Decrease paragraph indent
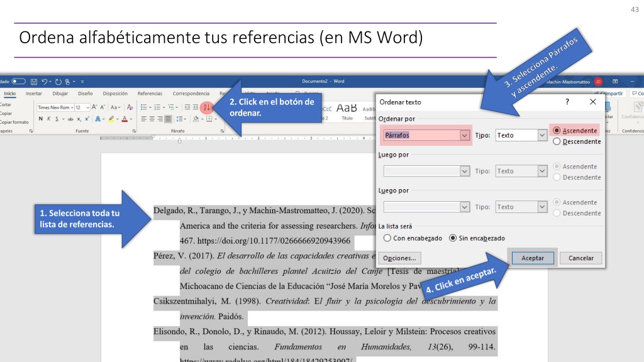 (187, 107)
